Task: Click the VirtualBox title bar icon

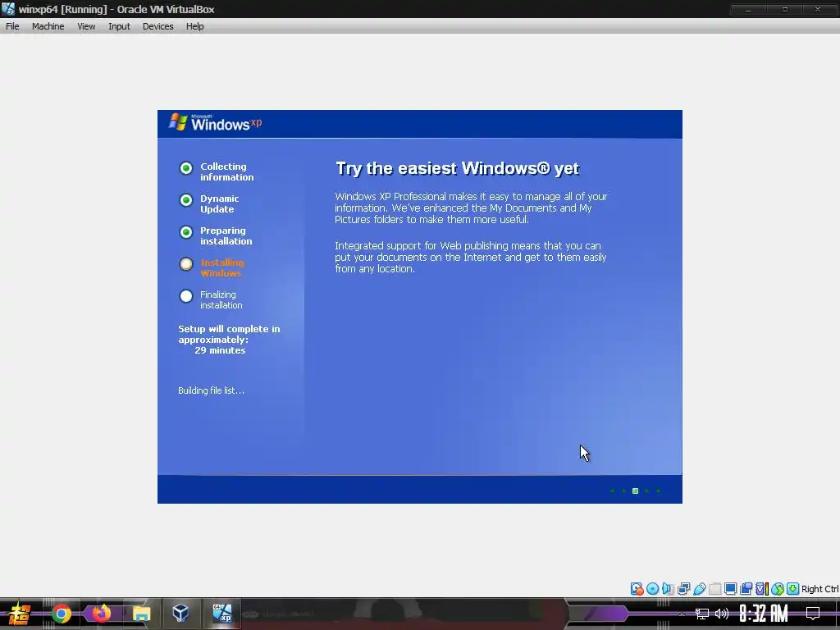Action: 8,9
